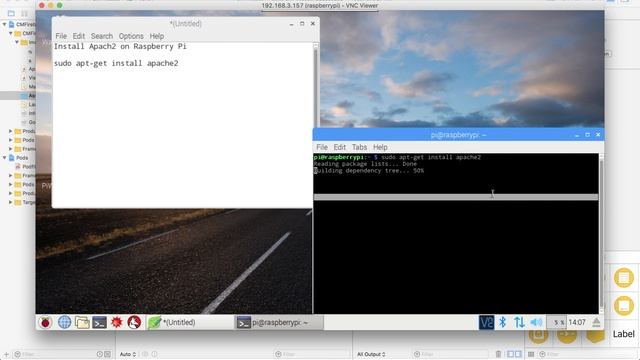
Task: Switch to the *(Untitled) taskbar window
Action: [190, 322]
